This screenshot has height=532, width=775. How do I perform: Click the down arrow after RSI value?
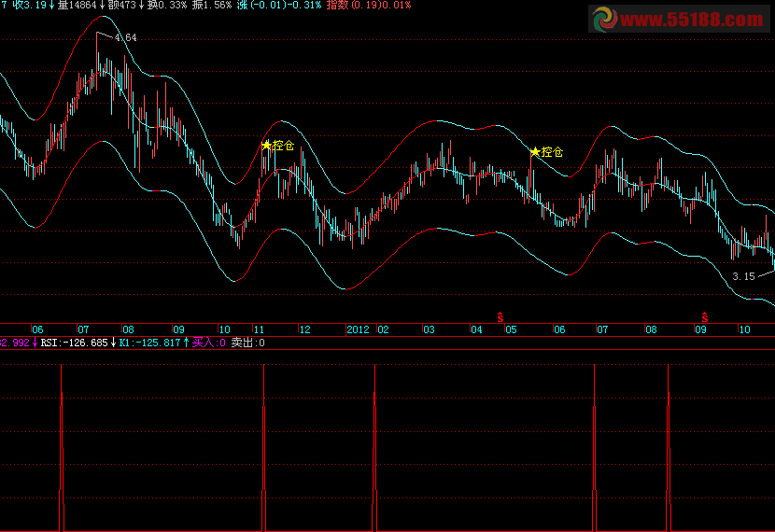click(115, 343)
